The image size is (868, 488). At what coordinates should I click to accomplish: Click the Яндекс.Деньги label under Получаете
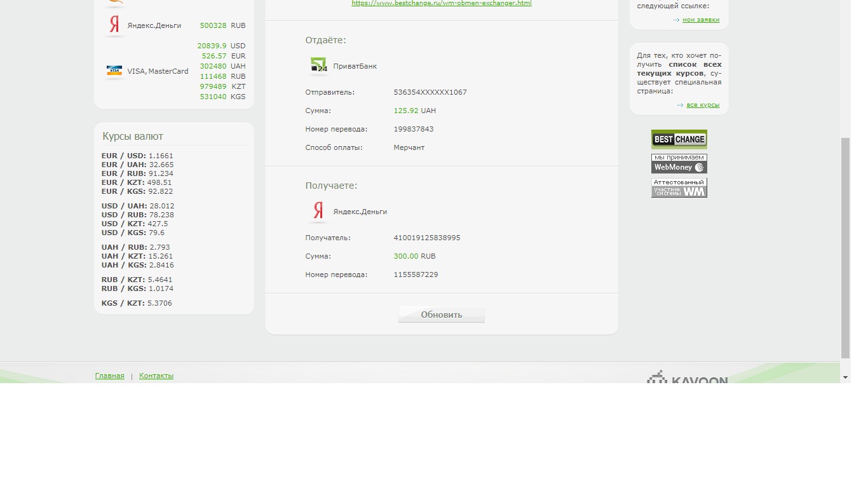[360, 212]
